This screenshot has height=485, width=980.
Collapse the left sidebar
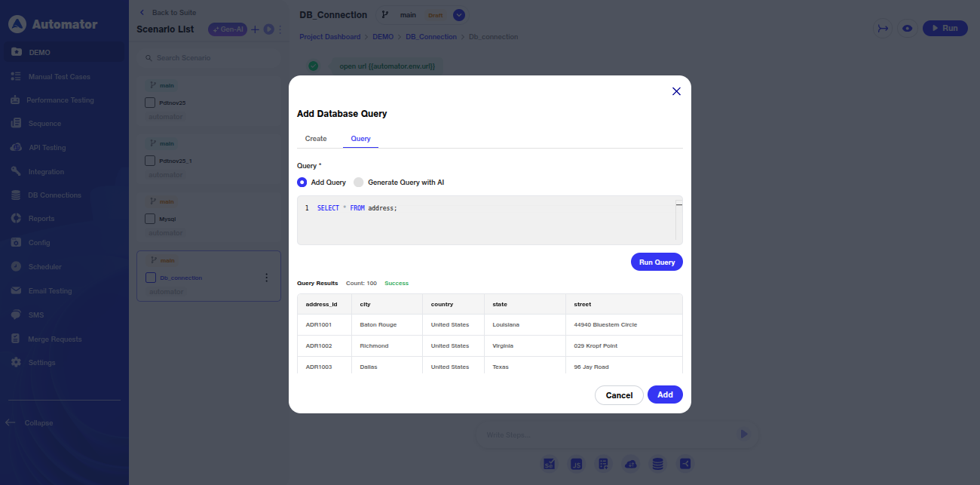30,423
